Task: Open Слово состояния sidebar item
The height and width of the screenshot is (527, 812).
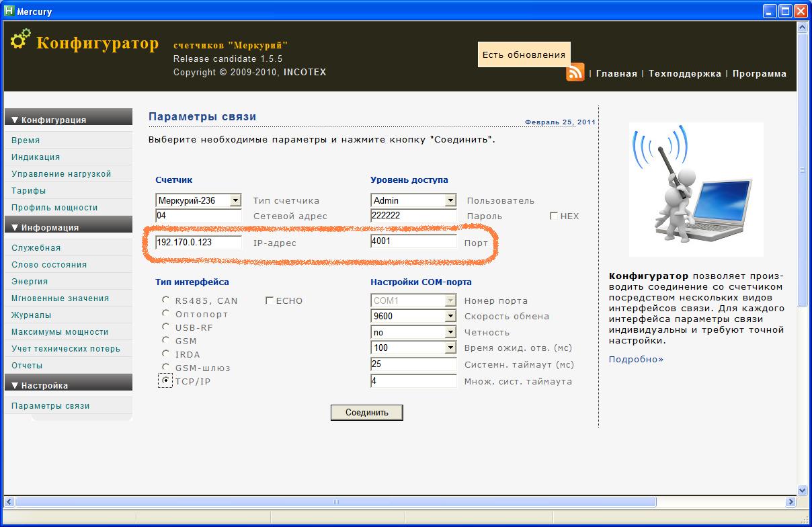Action: pyautogui.click(x=49, y=265)
